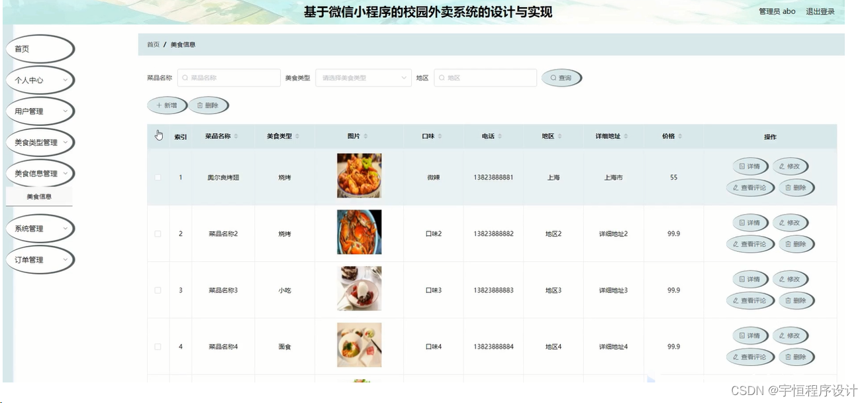Click the delete icon for 菜品名称4 row
868x403 pixels.
pos(790,357)
